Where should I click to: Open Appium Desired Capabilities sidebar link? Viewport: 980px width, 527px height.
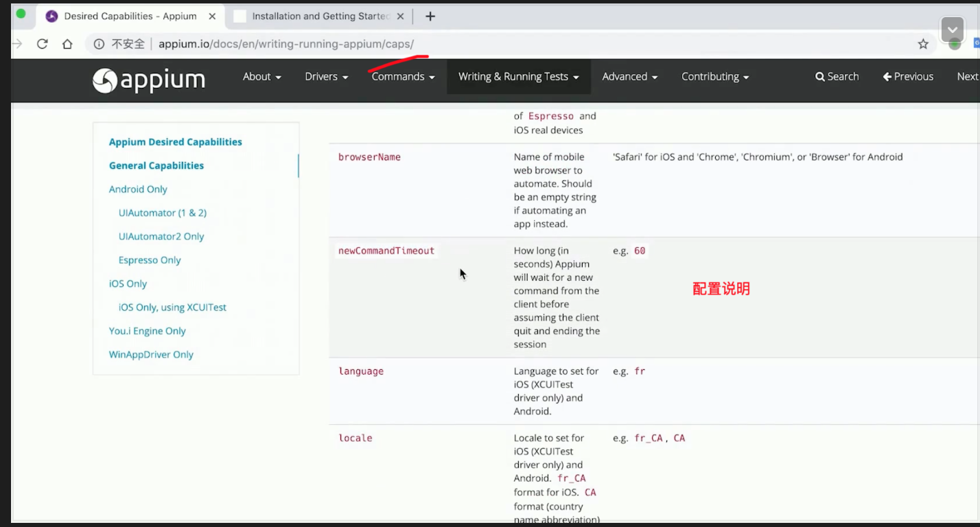pyautogui.click(x=176, y=142)
